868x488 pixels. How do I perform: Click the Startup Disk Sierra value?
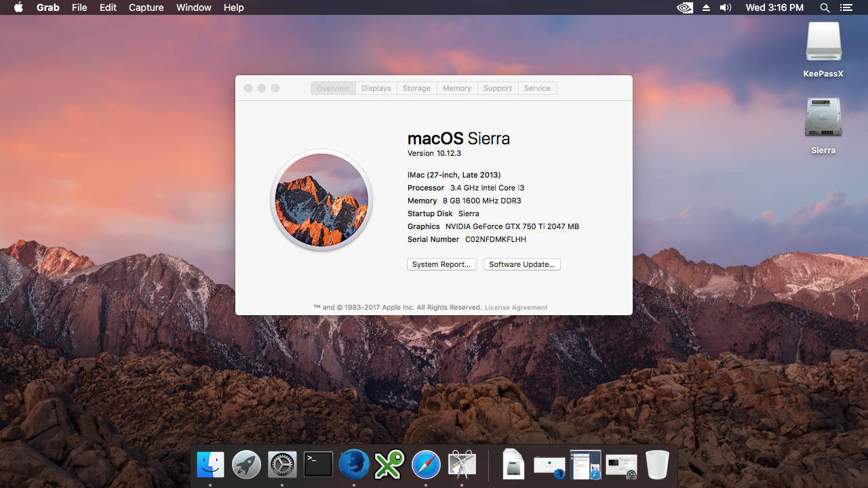(469, 213)
